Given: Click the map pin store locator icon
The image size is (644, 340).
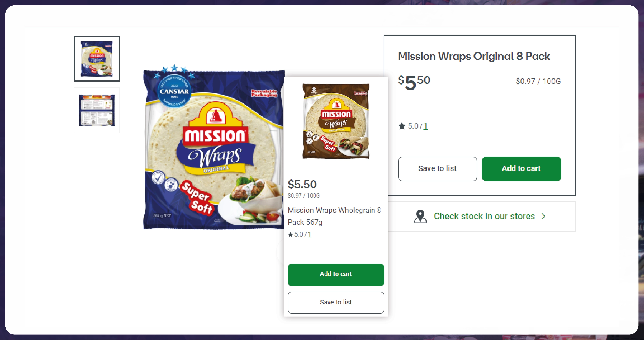Looking at the screenshot, I should pos(420,216).
